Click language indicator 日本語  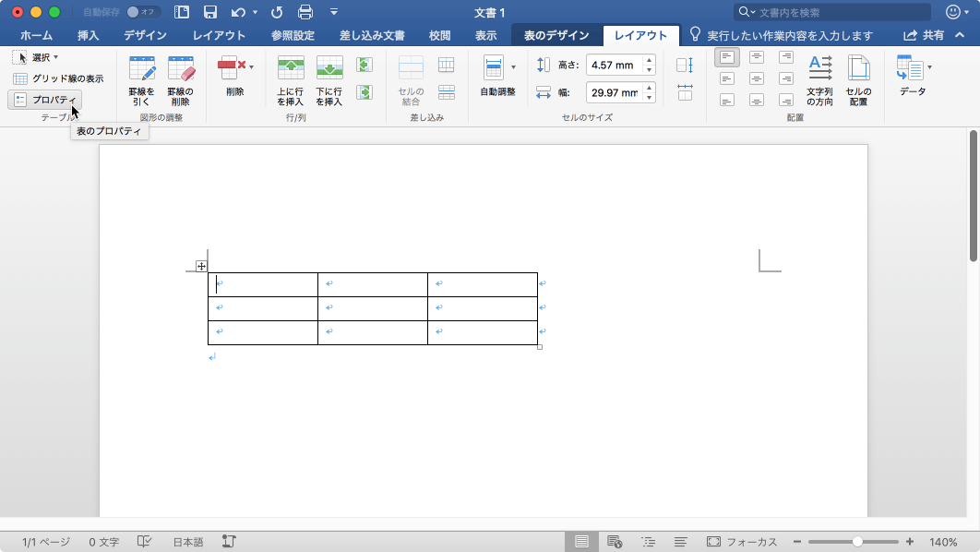[188, 542]
